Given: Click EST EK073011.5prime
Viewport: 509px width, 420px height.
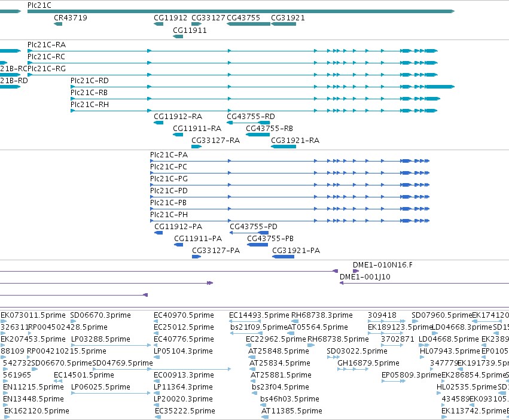Looking at the screenshot, I should coord(33,315).
